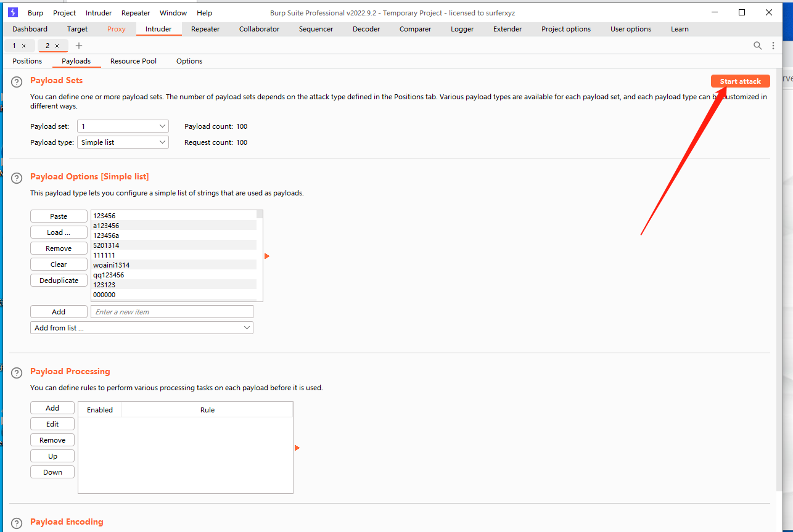Image resolution: width=793 pixels, height=532 pixels.
Task: Click the Burp Suite lightning logo icon
Action: point(13,12)
